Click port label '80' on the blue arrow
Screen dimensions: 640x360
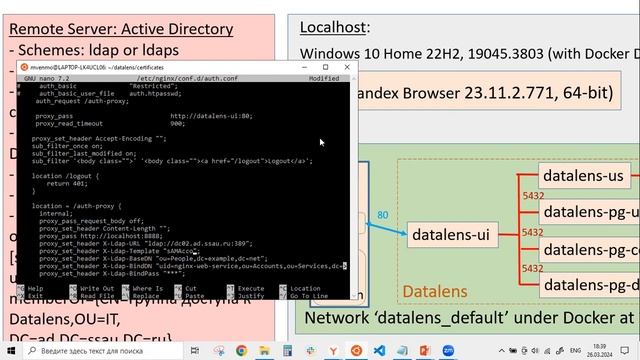coord(382,215)
